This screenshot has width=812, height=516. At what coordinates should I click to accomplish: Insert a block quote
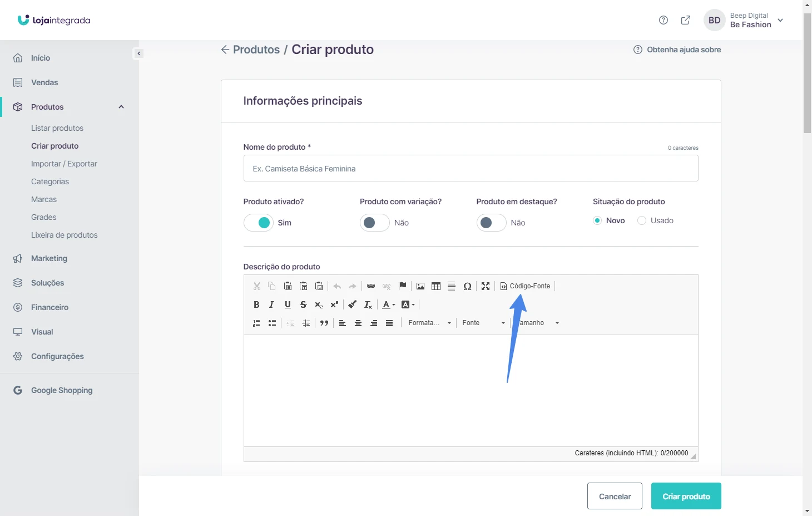tap(324, 323)
